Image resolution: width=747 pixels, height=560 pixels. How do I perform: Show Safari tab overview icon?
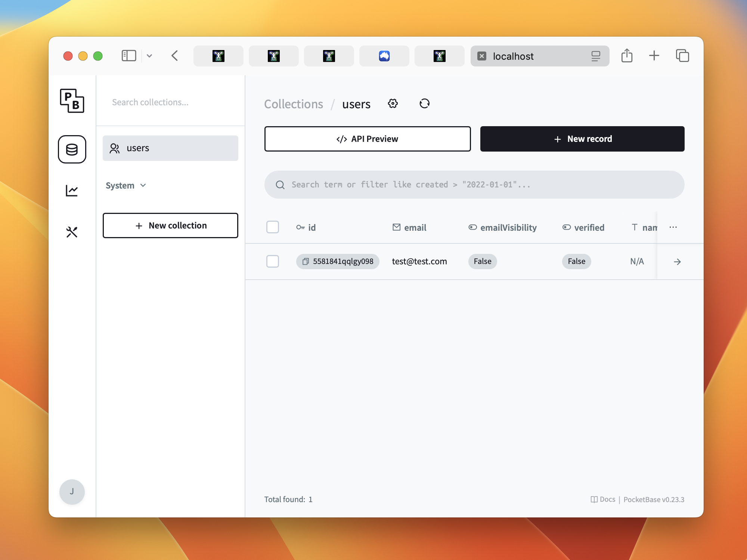(x=682, y=56)
